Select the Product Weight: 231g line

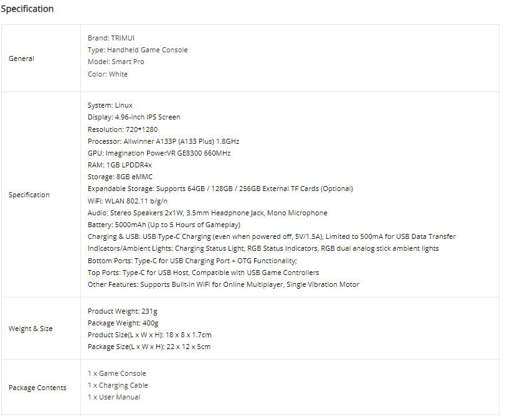123,311
